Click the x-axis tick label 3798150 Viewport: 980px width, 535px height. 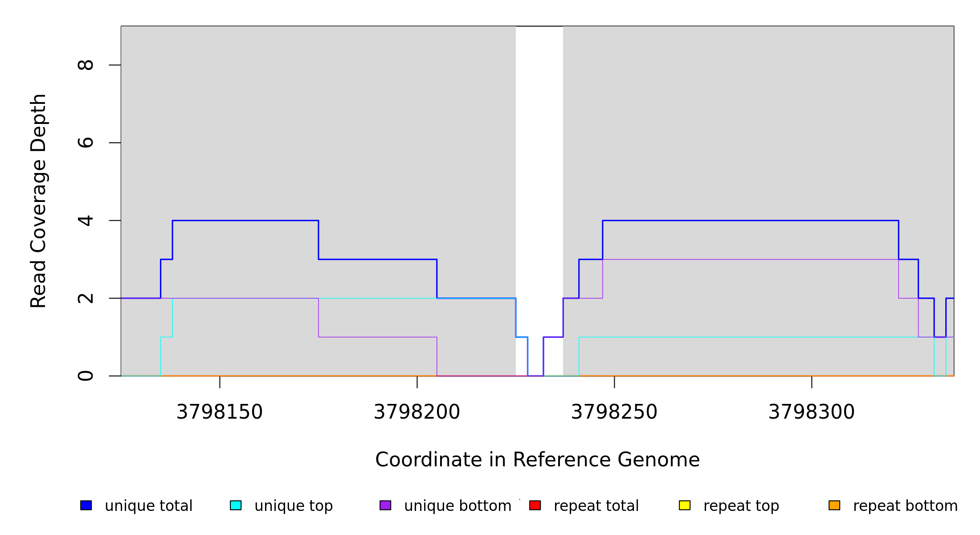[x=220, y=412]
